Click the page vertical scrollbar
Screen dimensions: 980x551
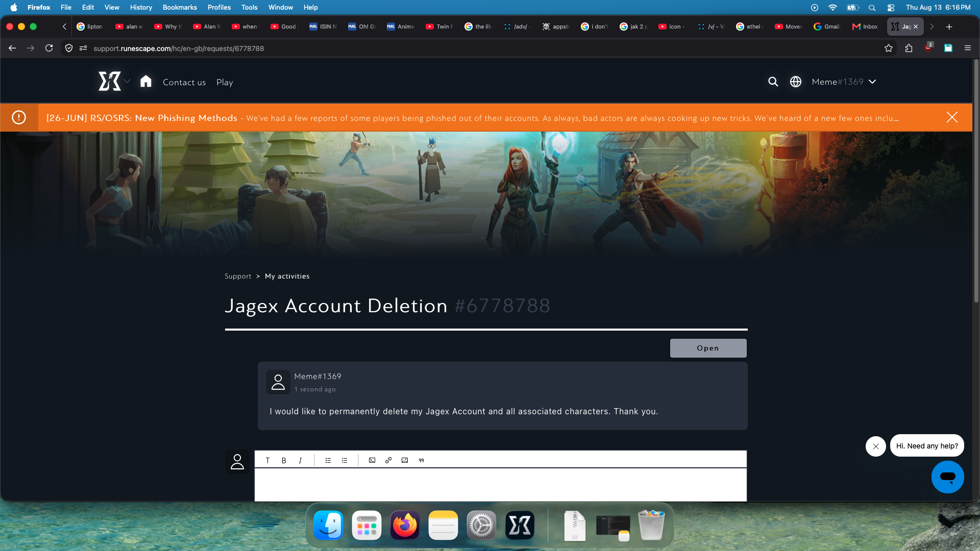(976, 181)
